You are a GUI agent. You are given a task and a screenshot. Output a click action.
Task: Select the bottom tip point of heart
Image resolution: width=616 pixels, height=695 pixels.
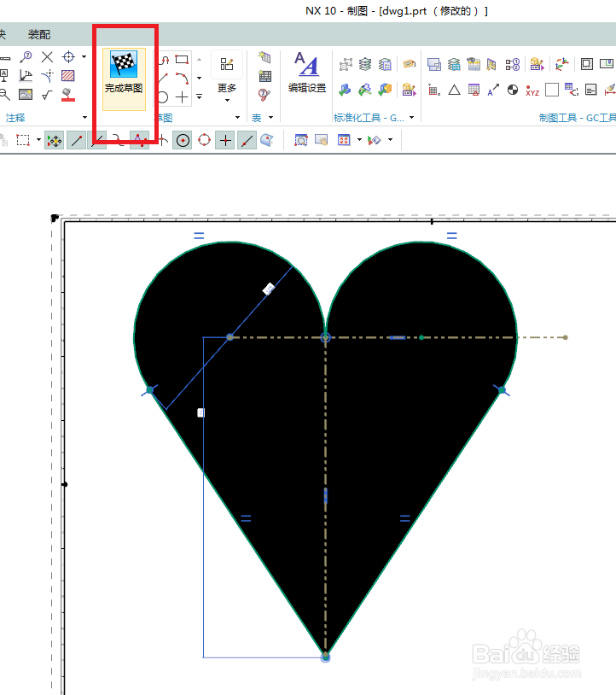326,657
